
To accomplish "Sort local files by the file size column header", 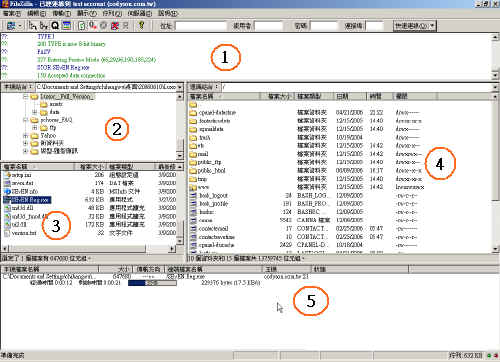I will coord(90,167).
